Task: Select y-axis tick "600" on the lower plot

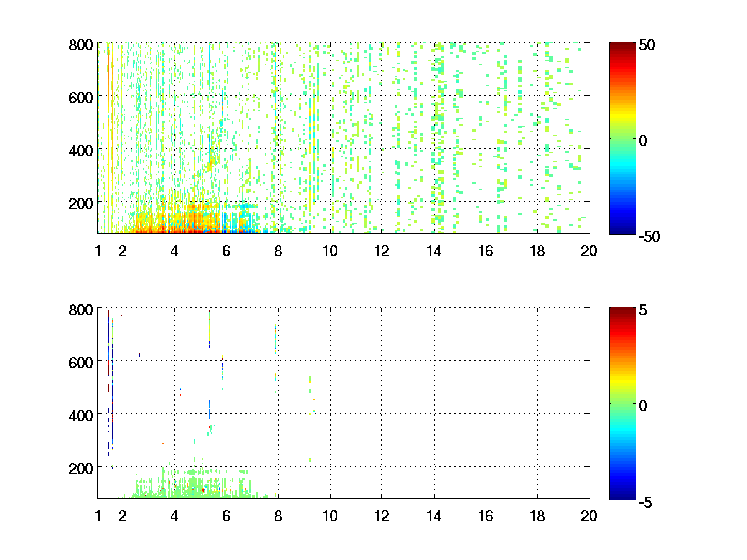Action: [81, 362]
